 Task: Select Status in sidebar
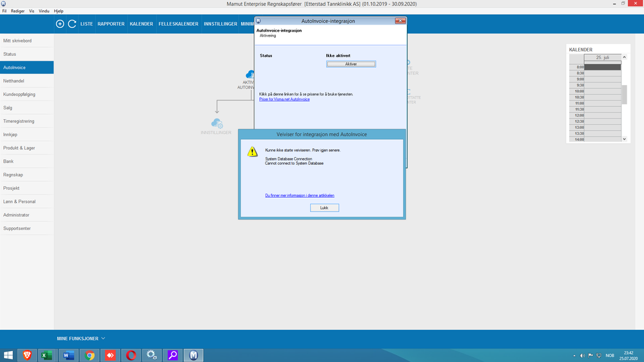[26, 54]
